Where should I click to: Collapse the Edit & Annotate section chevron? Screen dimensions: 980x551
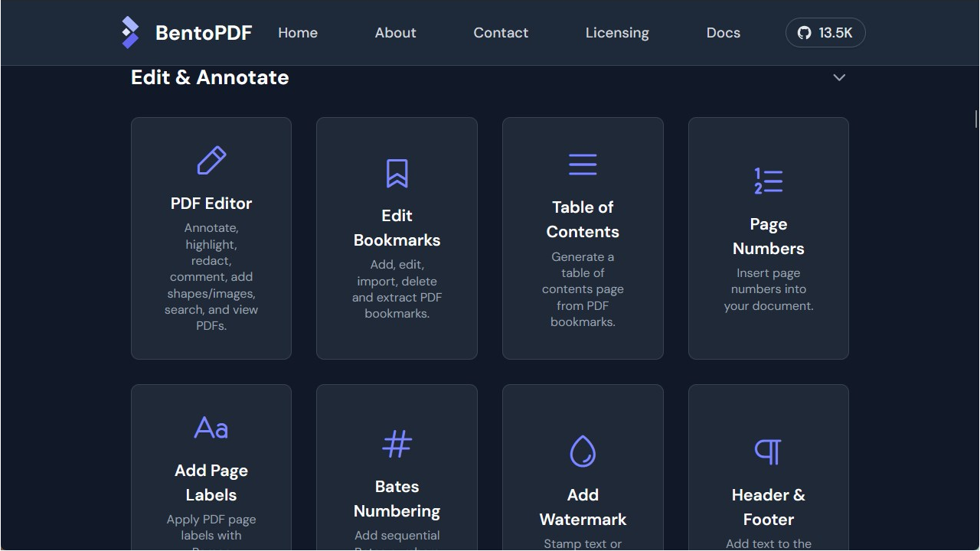click(839, 77)
